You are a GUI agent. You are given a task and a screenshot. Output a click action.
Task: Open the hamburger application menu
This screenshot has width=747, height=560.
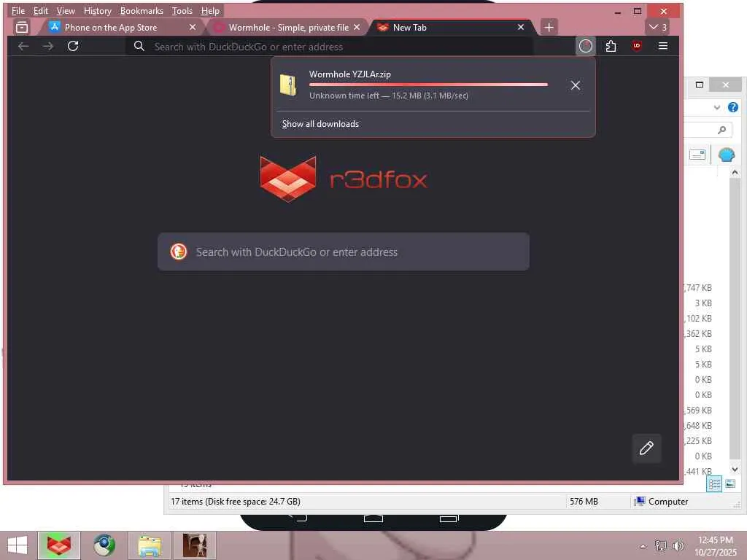pyautogui.click(x=662, y=46)
